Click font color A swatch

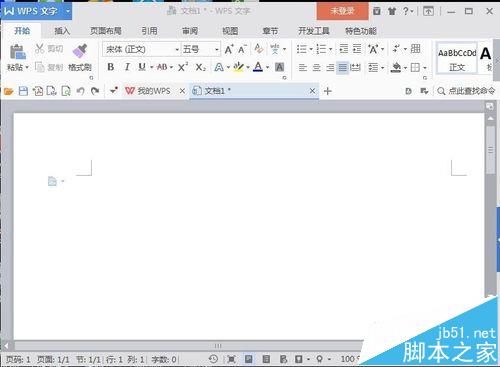258,67
